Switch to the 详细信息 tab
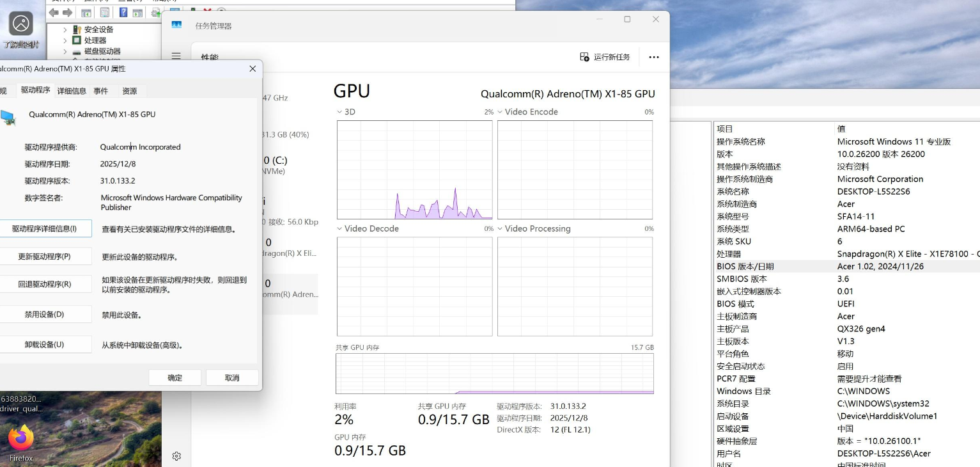This screenshot has width=980, height=467. (x=72, y=91)
